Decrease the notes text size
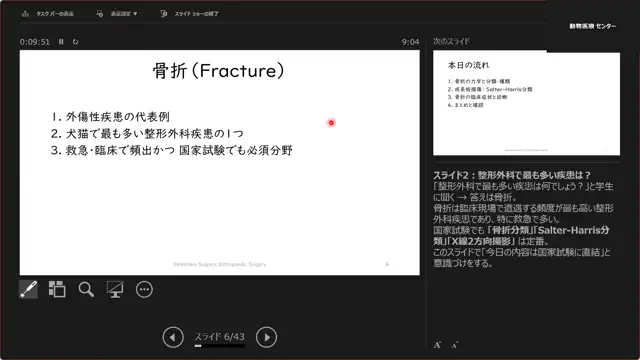The width and height of the screenshot is (640, 360). [x=455, y=345]
